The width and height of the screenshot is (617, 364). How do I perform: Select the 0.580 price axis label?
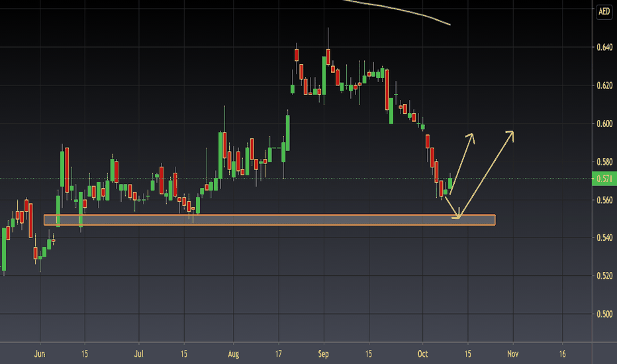coord(604,161)
